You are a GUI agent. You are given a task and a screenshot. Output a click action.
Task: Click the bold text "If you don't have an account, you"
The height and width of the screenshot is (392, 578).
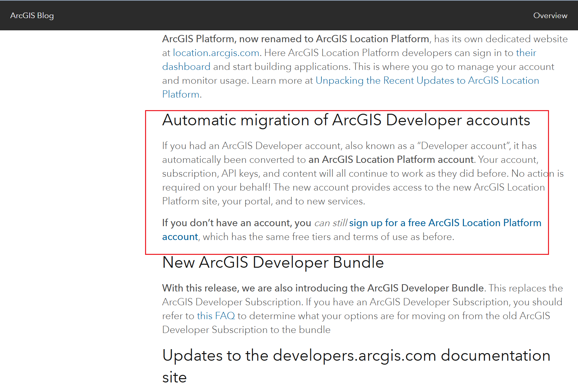(236, 223)
